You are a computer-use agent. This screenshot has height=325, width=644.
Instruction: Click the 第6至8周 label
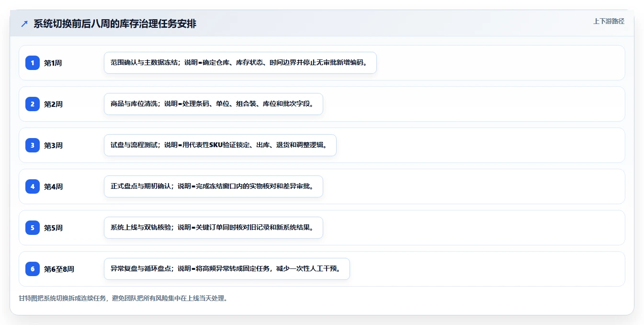pos(59,269)
